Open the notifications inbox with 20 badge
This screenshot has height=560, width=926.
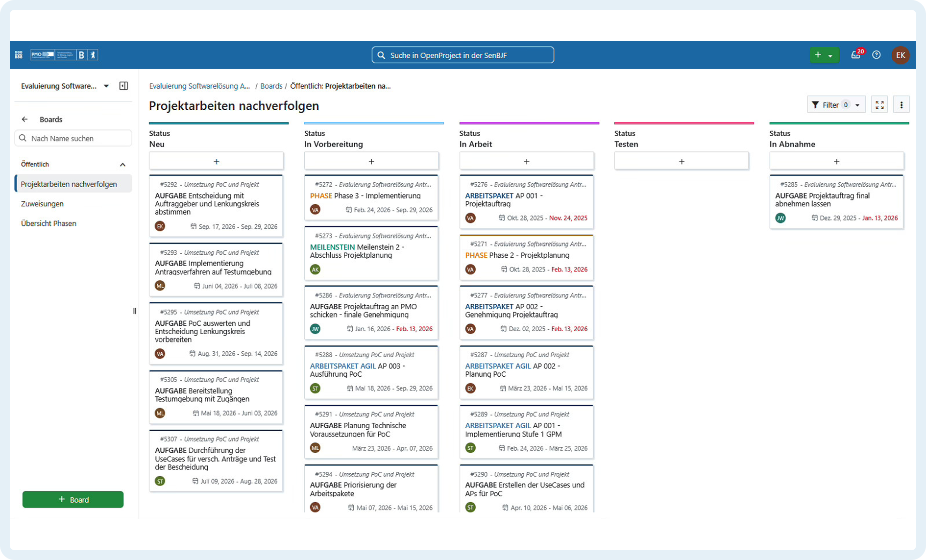tap(855, 55)
